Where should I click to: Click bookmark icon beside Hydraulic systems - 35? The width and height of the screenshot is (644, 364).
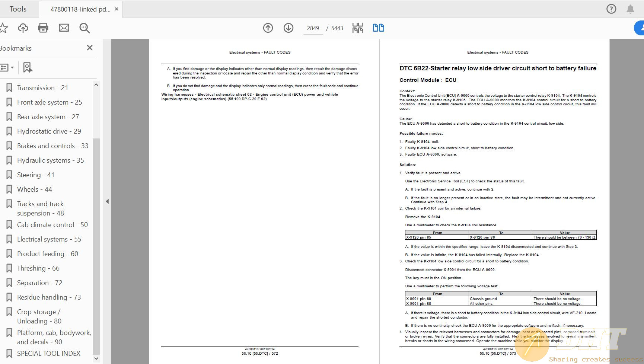coord(9,160)
